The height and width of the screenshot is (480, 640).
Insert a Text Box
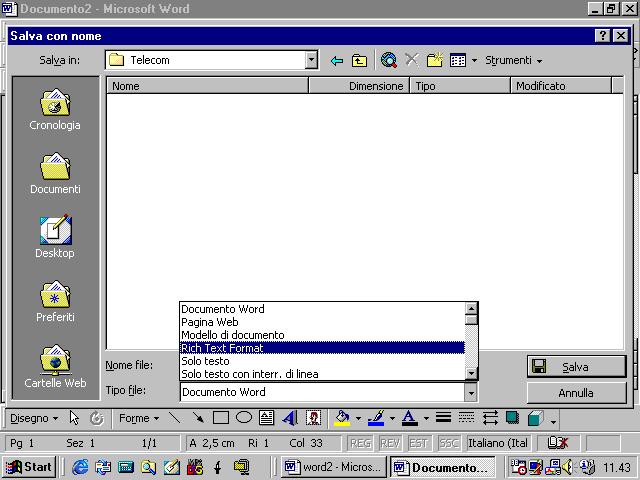(267, 418)
